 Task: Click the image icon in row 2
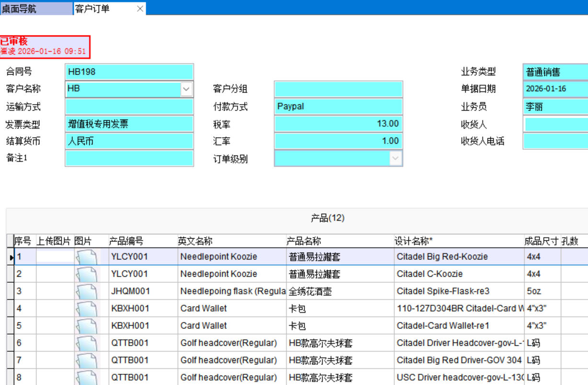[87, 274]
